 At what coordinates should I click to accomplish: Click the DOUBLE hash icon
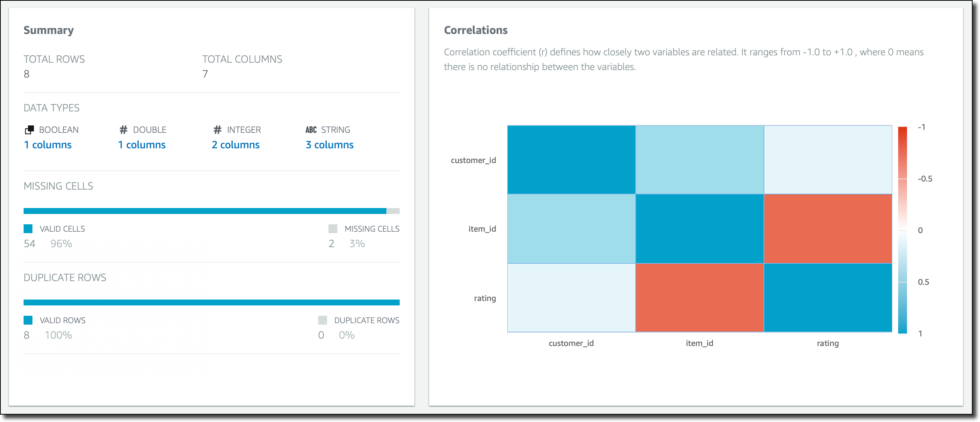[x=123, y=130]
